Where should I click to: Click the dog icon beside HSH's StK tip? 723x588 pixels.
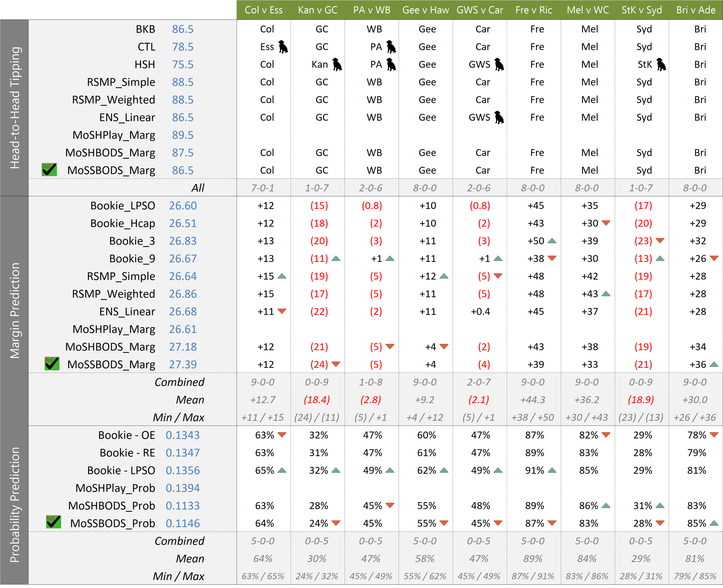(661, 64)
